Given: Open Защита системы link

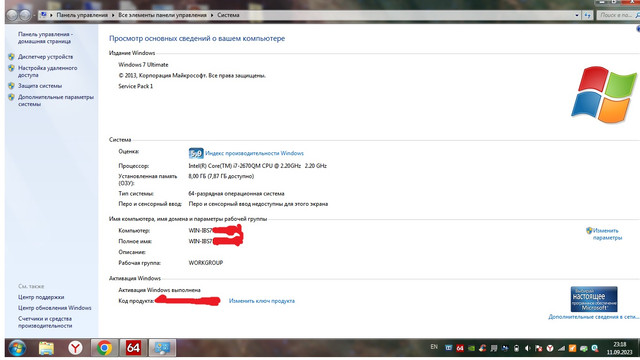Looking at the screenshot, I should pyautogui.click(x=40, y=86).
